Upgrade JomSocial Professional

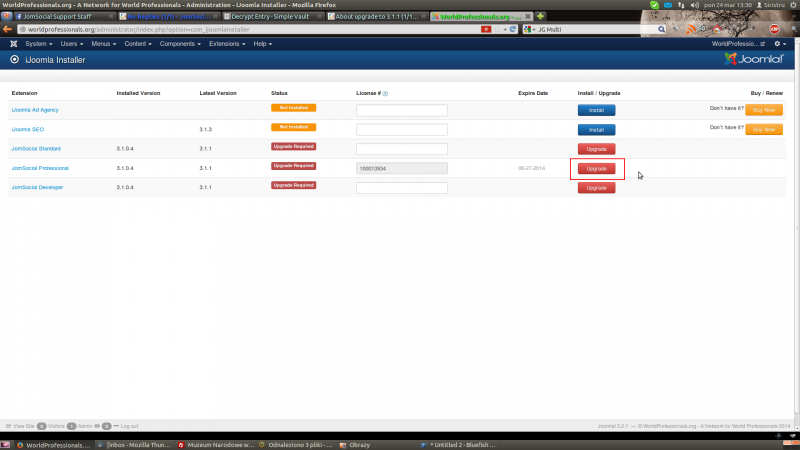point(596,168)
